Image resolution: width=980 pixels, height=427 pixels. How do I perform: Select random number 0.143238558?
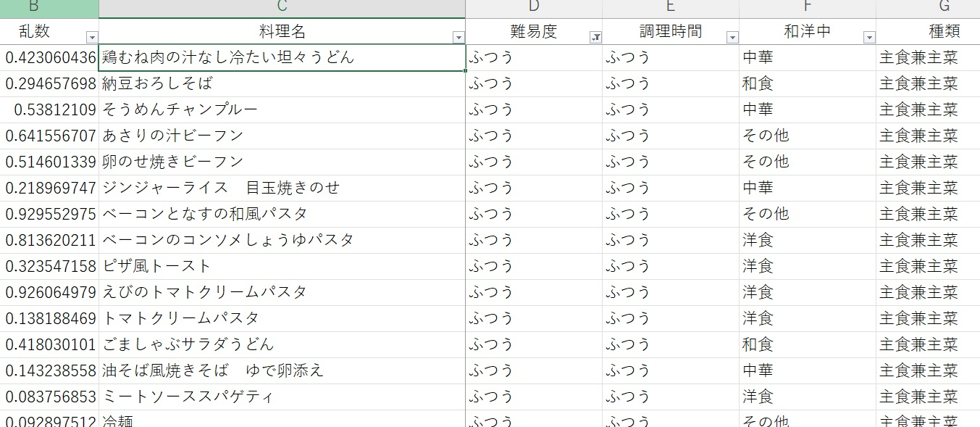tap(49, 371)
